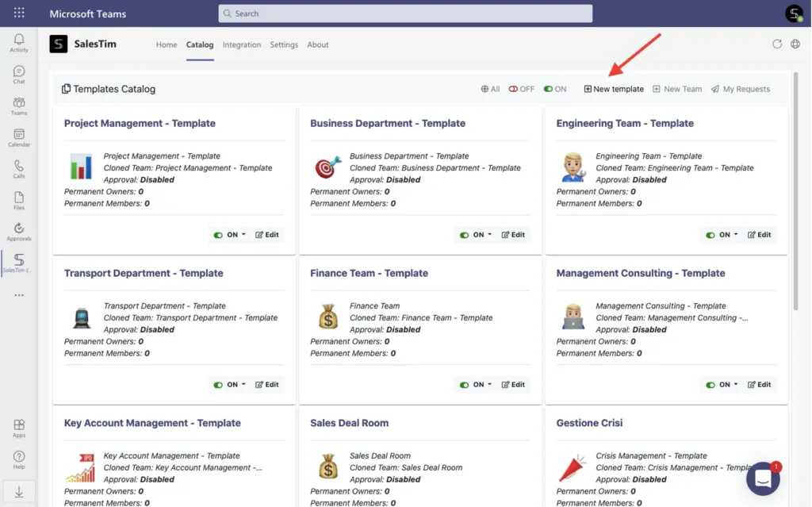Open the user profile avatar
812x507 pixels.
click(x=794, y=13)
